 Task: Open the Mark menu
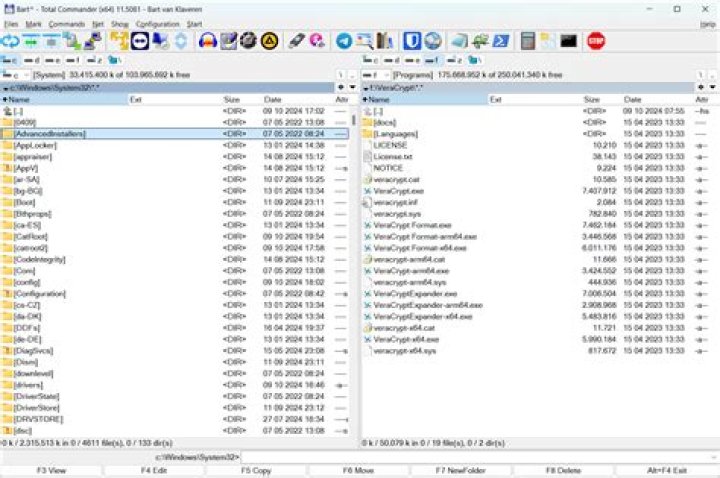34,24
